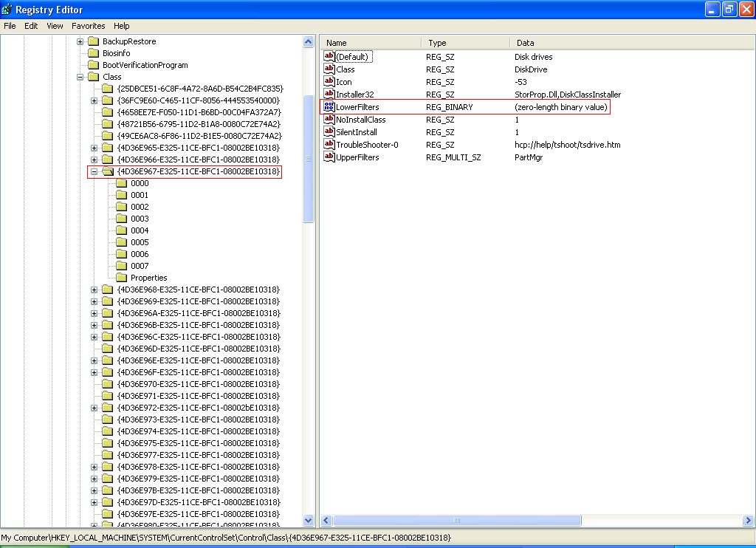The width and height of the screenshot is (756, 548).
Task: Open the Edit menu
Action: tap(31, 26)
